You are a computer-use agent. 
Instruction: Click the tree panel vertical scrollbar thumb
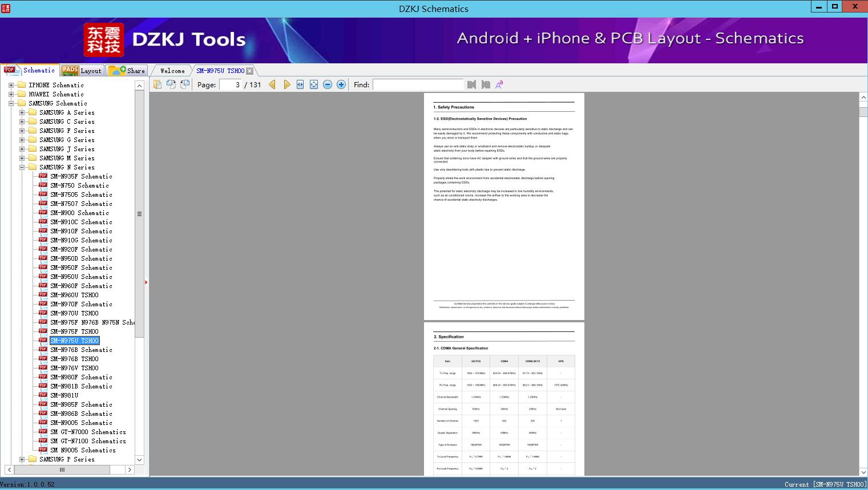(139, 214)
